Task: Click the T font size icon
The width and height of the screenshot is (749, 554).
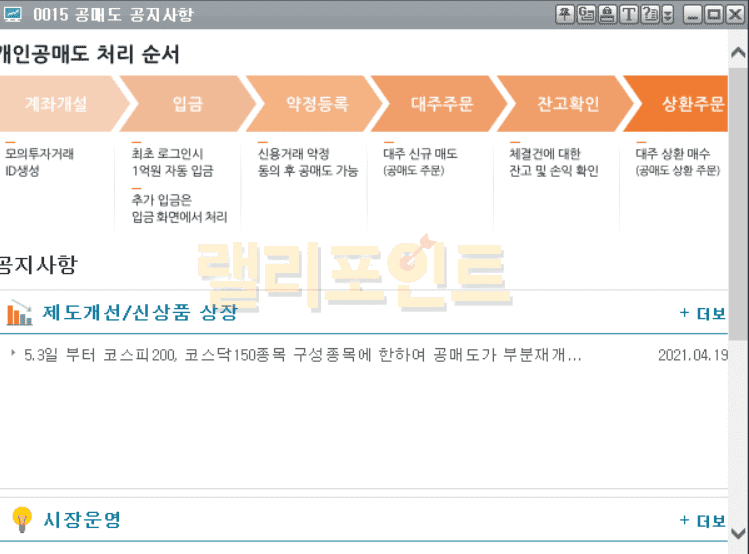Action: pos(628,14)
